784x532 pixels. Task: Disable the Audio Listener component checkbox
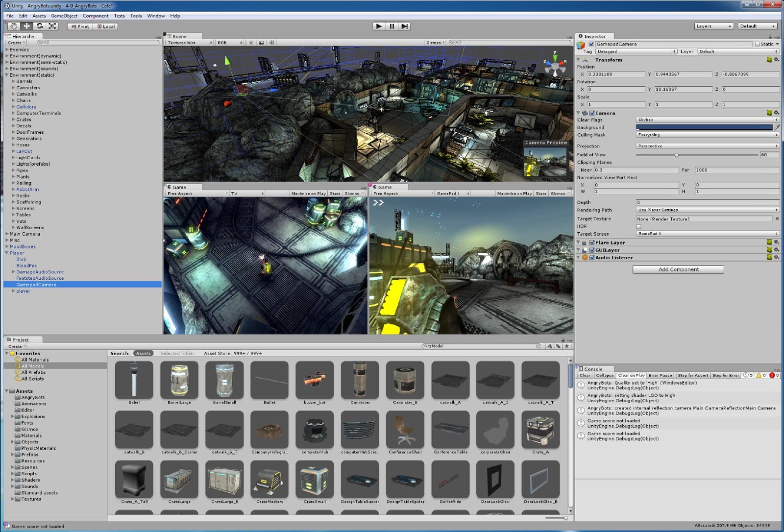coord(592,258)
